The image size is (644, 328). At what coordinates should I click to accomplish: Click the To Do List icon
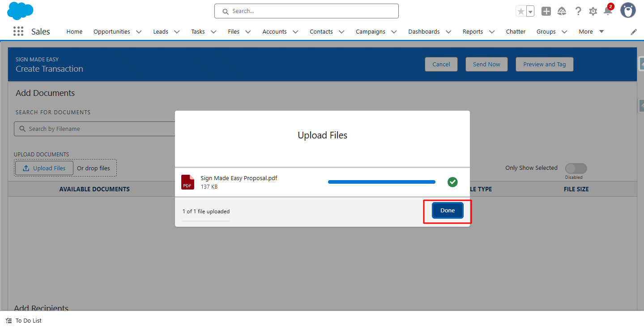[x=9, y=321]
